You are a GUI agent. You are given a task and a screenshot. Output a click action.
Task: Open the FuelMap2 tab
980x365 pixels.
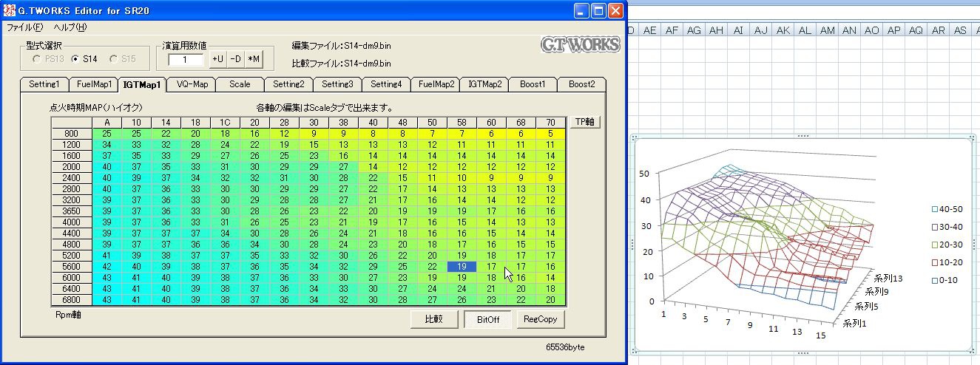[435, 84]
